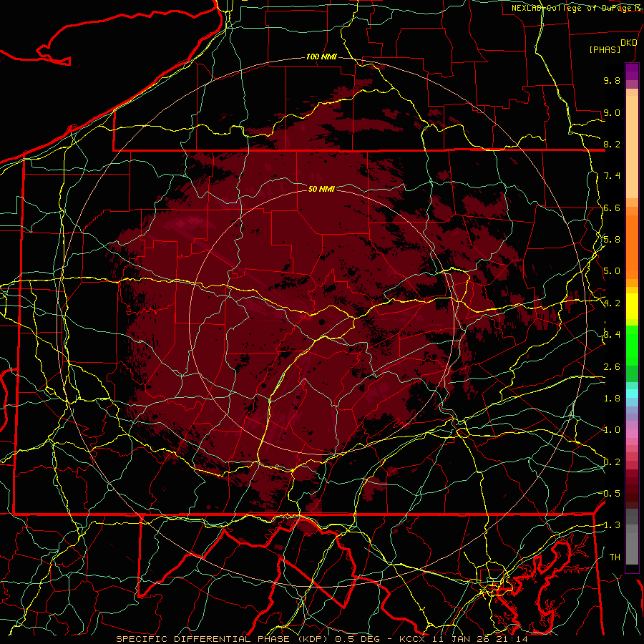
Task: Select the cyan segment of the color bar
Action: 632,394
